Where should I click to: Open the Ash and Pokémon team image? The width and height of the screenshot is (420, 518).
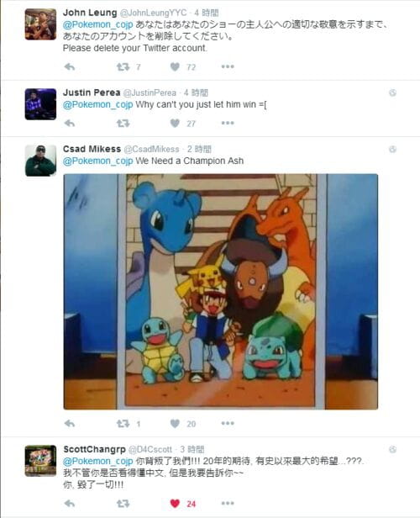pos(221,292)
